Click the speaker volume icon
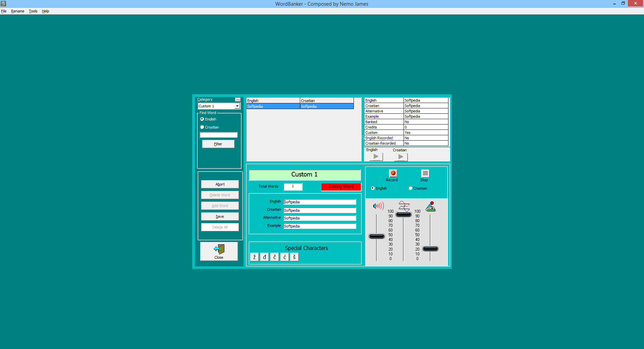Viewport: 644px width, 349px height. point(378,206)
